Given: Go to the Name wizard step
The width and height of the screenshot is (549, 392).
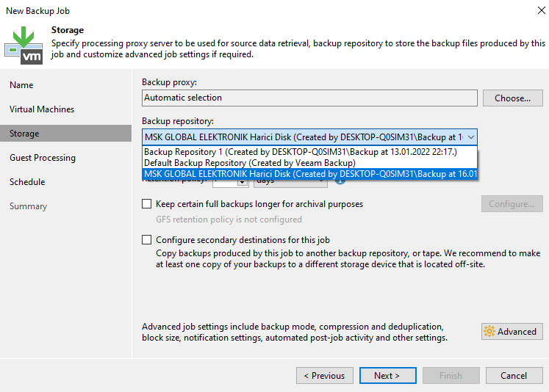Looking at the screenshot, I should 21,85.
